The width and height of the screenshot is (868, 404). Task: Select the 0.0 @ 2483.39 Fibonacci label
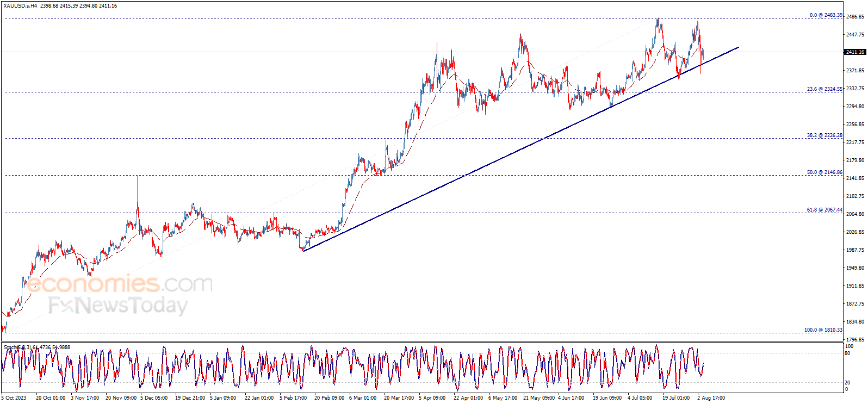pos(826,15)
